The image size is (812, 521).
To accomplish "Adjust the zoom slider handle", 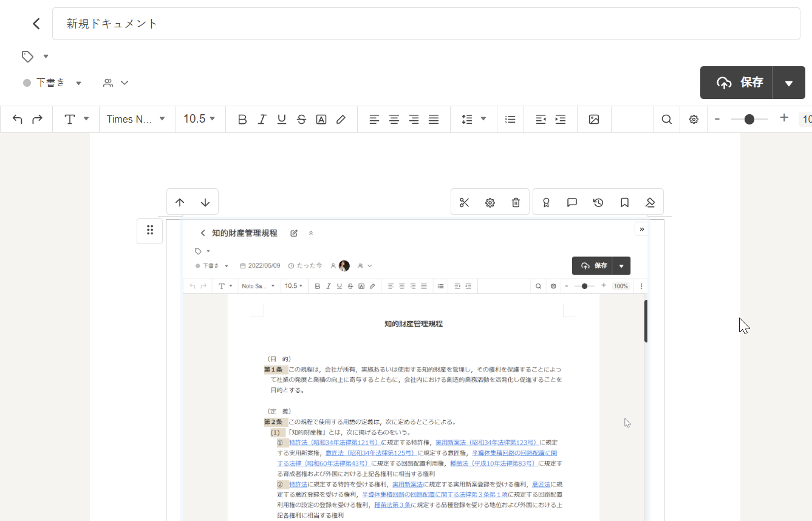I will (x=749, y=120).
